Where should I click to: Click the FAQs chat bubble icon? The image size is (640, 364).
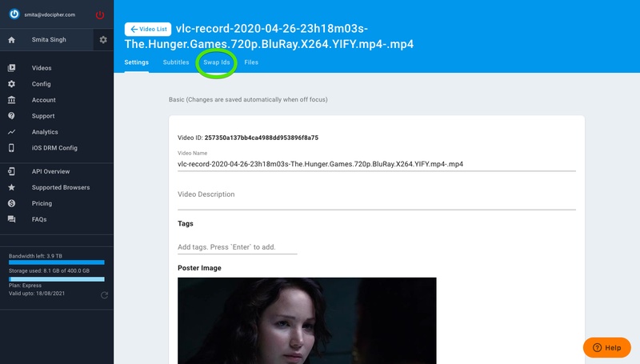11,219
